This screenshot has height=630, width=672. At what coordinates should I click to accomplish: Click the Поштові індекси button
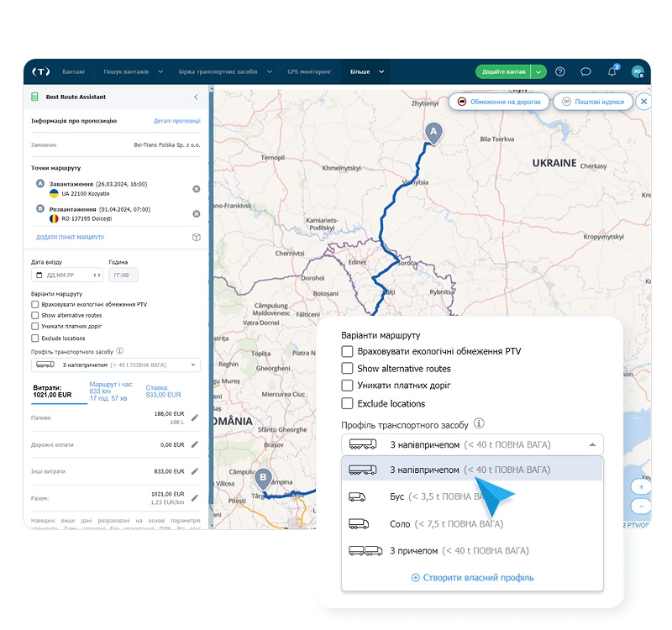pos(593,102)
